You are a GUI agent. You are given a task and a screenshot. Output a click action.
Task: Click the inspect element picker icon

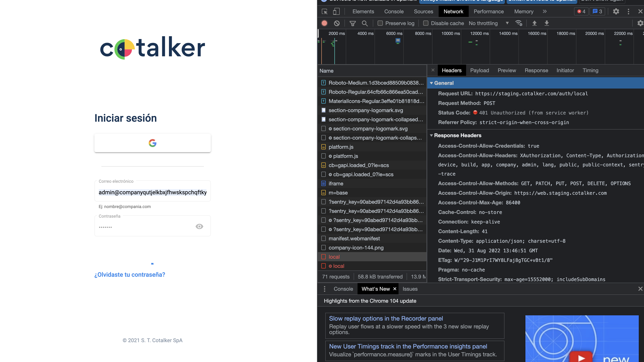pyautogui.click(x=324, y=12)
